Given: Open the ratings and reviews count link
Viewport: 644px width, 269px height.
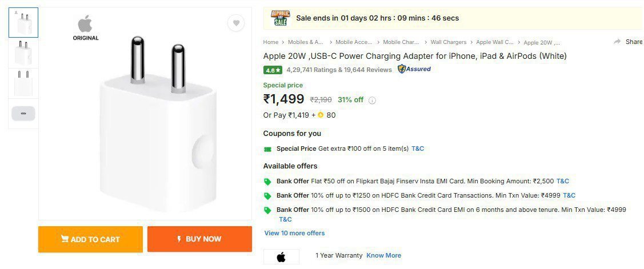Looking at the screenshot, I should [x=339, y=70].
